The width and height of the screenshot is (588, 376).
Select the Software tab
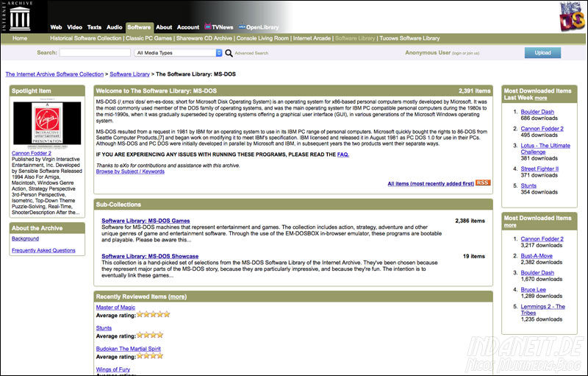[139, 27]
